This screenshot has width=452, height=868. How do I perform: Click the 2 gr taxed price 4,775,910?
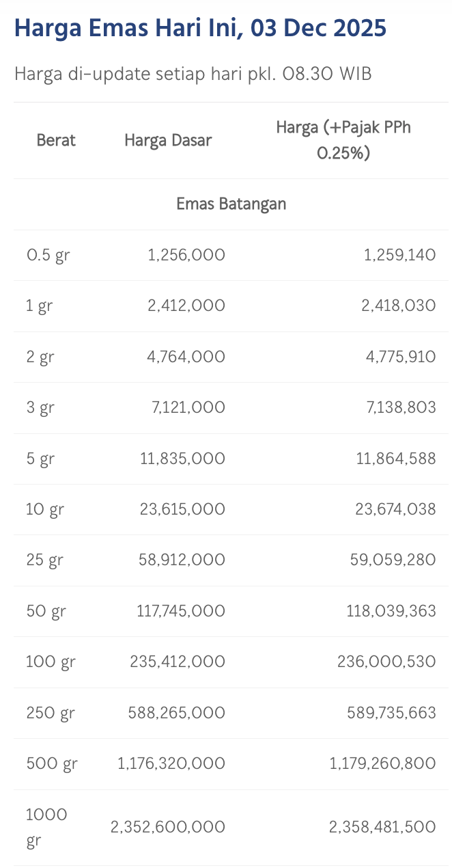coord(398,356)
